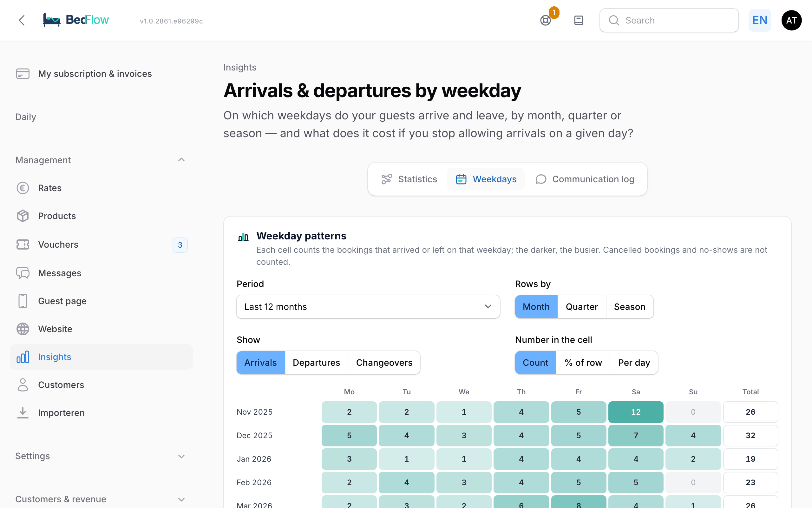The width and height of the screenshot is (812, 508).
Task: Click the Rates euro icon
Action: 23,188
